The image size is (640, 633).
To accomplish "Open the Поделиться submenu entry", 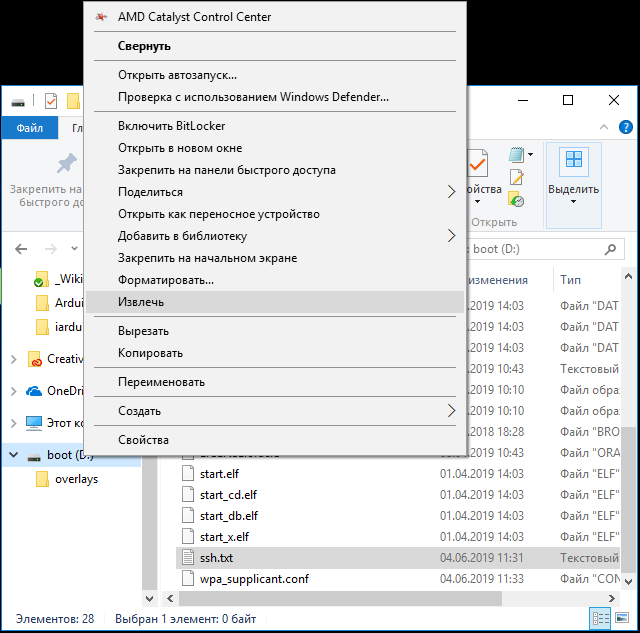I will tap(275, 192).
